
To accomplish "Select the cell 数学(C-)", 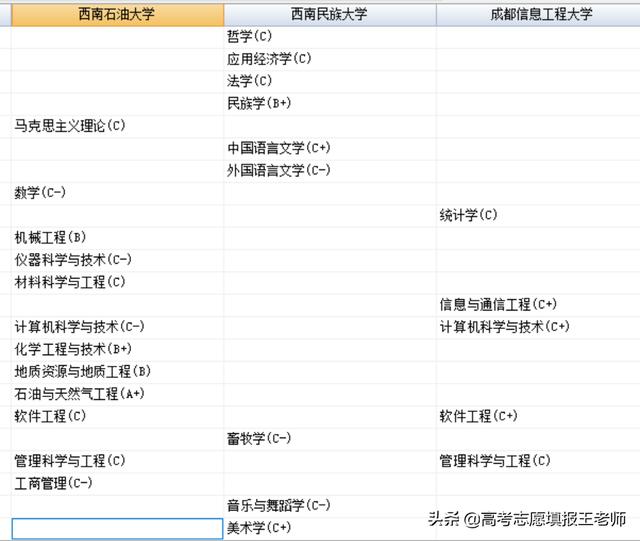I will coord(118,193).
